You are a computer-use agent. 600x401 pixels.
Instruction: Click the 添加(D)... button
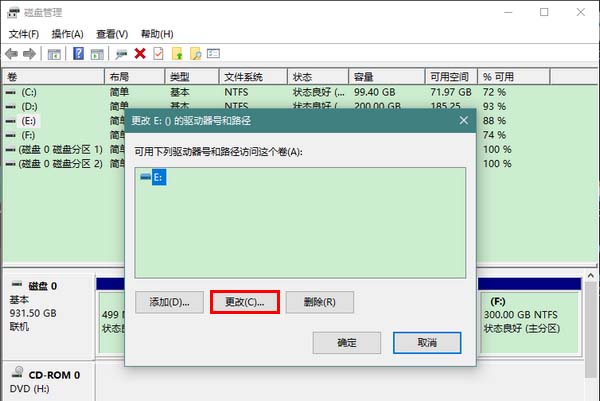click(x=169, y=301)
